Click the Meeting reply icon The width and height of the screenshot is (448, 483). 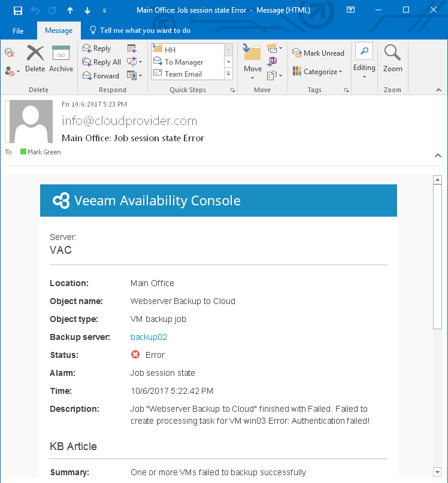[x=132, y=48]
